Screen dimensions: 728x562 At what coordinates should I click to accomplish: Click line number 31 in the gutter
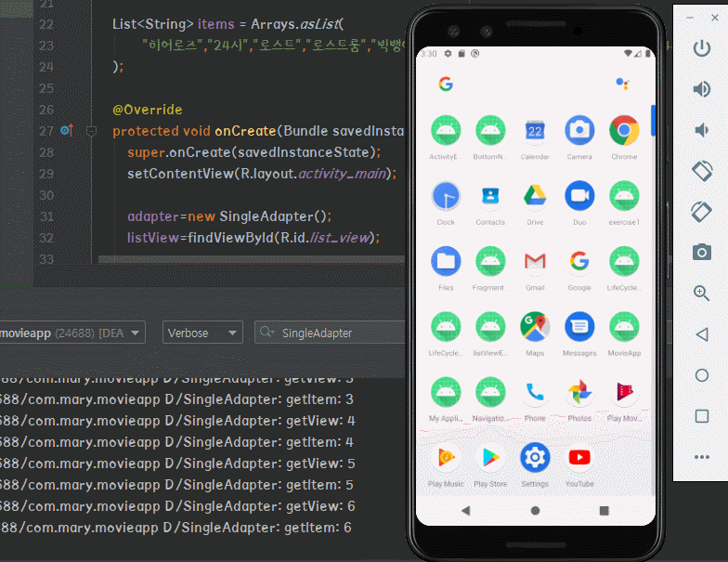[x=46, y=216]
